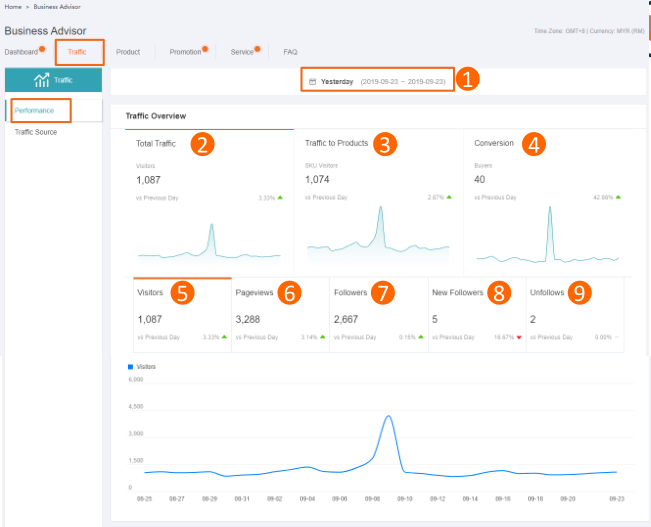651x527 pixels.
Task: Click the peak of the Visitors line chart
Action: click(x=389, y=416)
